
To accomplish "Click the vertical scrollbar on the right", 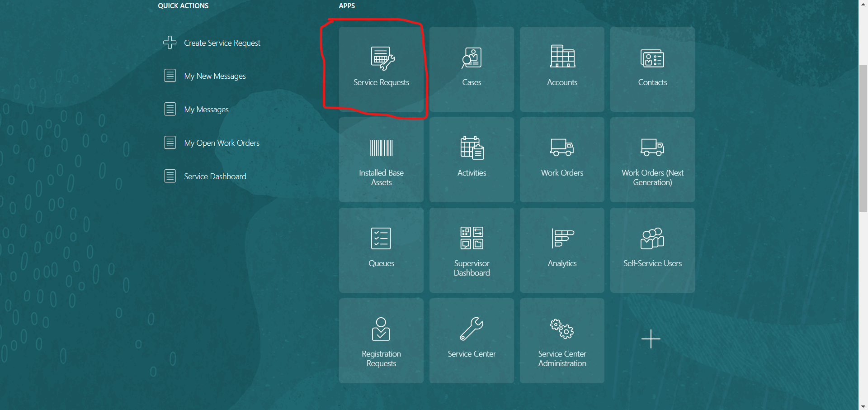I will click(x=863, y=136).
